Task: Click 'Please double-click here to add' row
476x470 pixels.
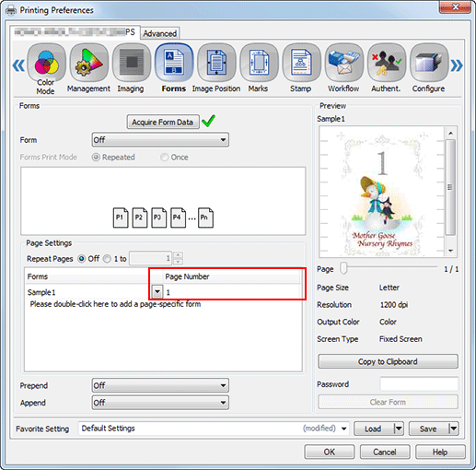Action: pyautogui.click(x=115, y=304)
